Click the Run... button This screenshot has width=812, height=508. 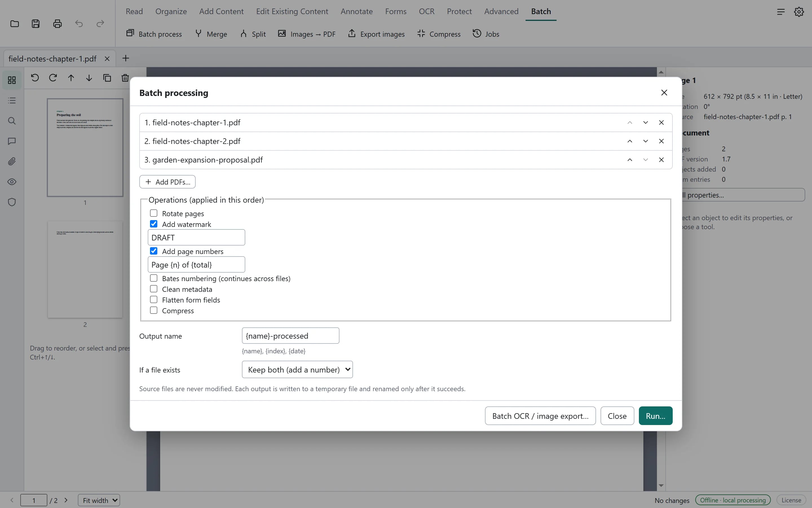pos(656,416)
